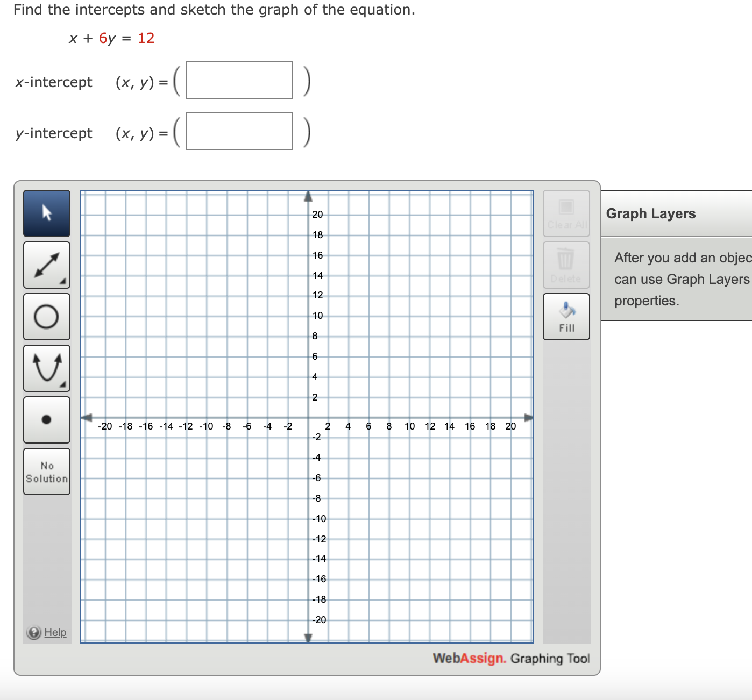Click the y-intercept answer box
752x700 pixels.
point(238,132)
